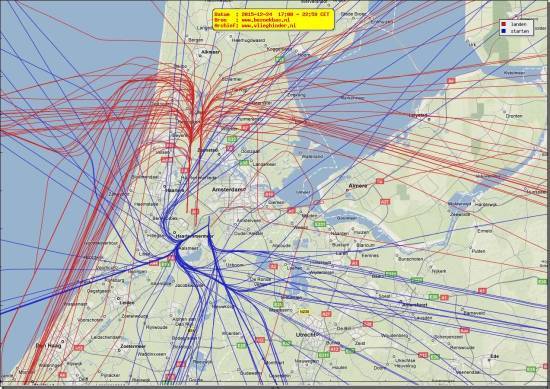Click the Almere city label

click(357, 186)
